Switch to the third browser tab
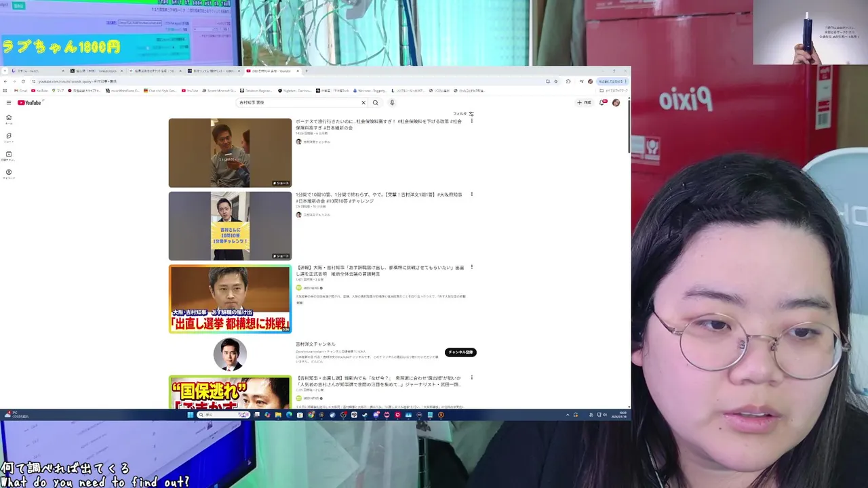Image resolution: width=868 pixels, height=488 pixels. [x=155, y=70]
